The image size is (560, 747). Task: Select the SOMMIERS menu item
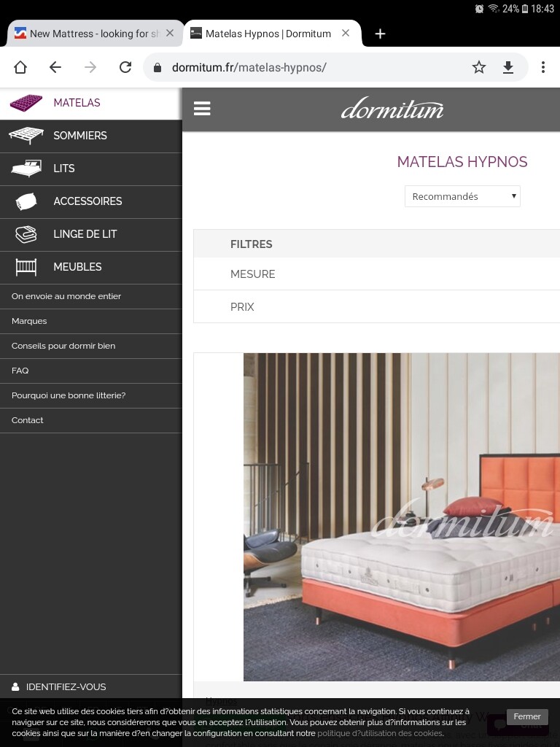[91, 136]
